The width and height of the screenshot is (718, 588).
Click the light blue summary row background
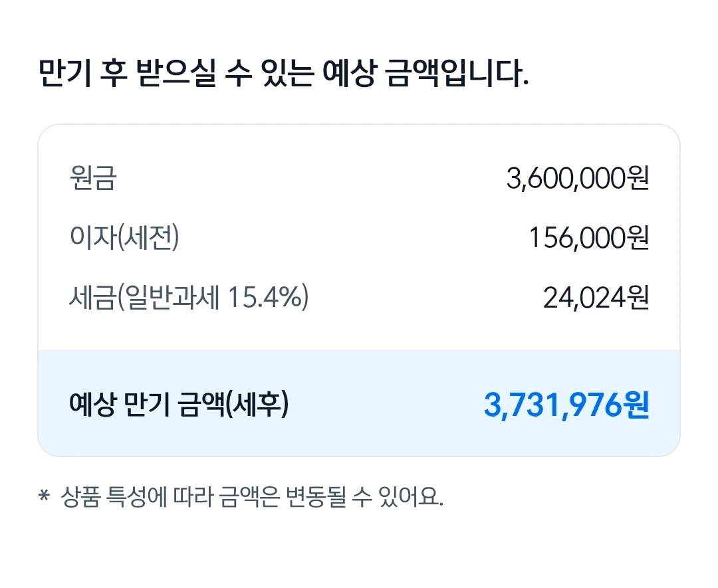coord(359,403)
